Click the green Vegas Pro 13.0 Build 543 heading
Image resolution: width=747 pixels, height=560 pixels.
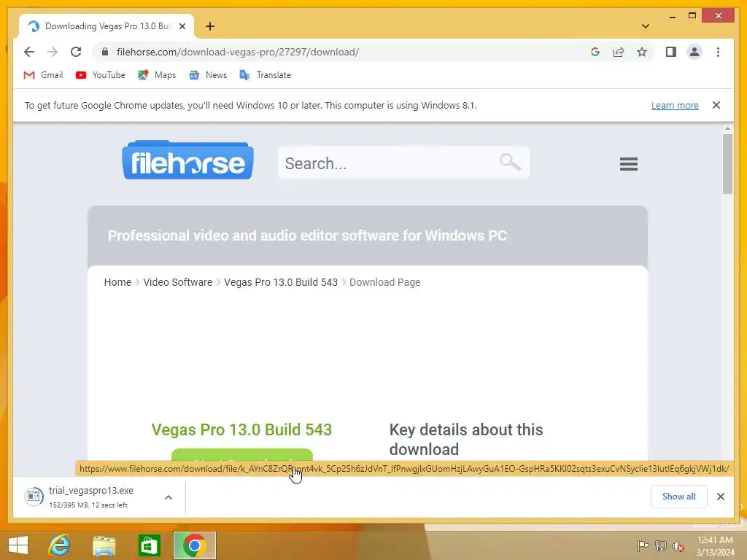241,429
